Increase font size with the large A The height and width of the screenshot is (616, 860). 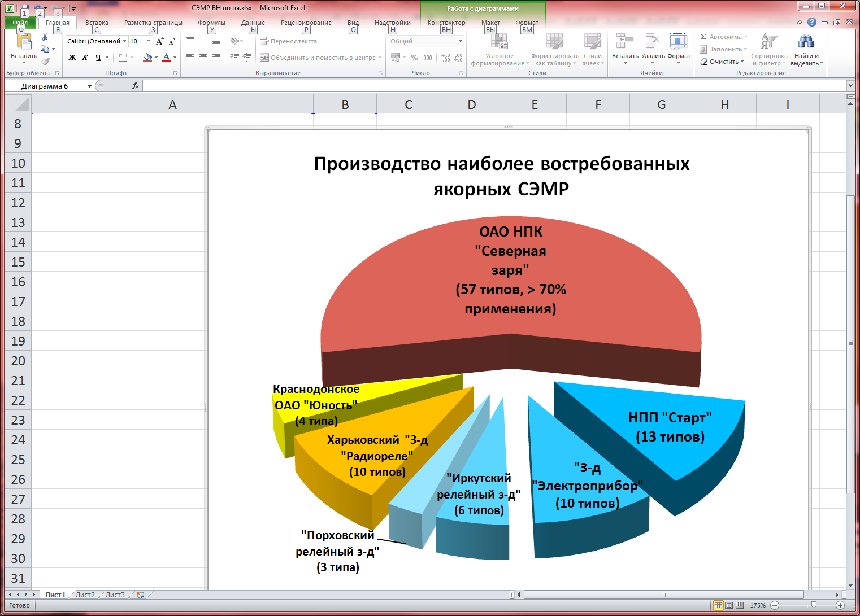(159, 41)
